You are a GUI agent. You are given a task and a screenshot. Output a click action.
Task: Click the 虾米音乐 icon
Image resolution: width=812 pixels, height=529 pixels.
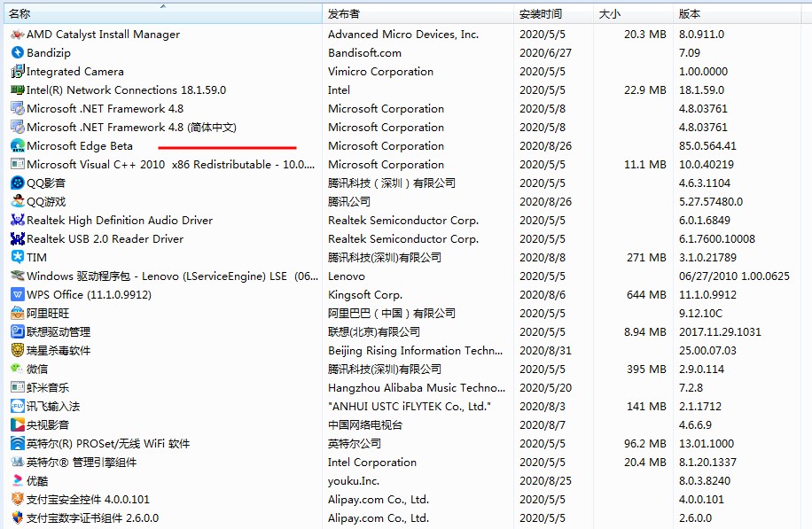click(x=18, y=387)
